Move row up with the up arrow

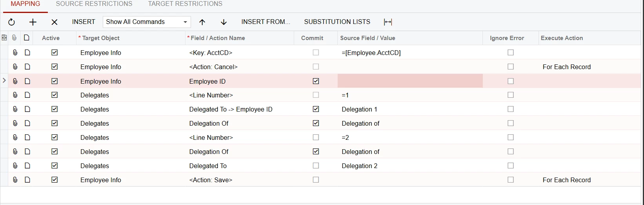[202, 22]
